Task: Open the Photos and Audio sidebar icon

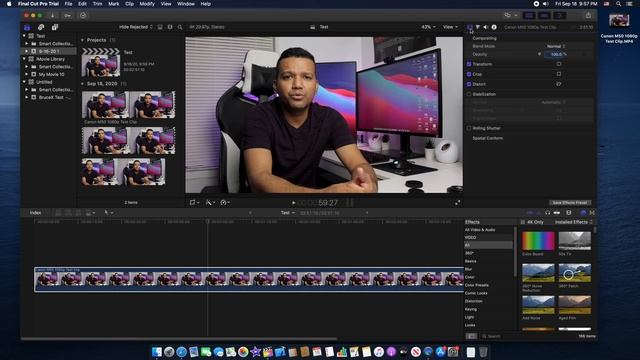Action: [41, 27]
